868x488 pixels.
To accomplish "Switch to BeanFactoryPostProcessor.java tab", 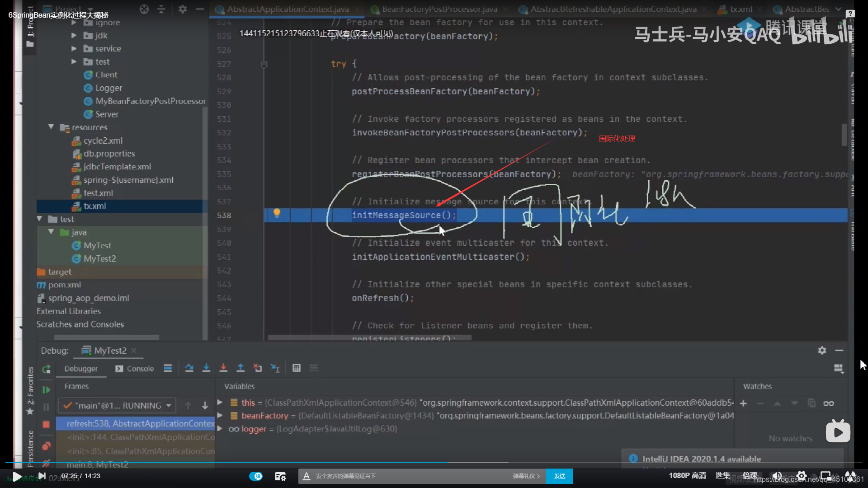I will (439, 9).
